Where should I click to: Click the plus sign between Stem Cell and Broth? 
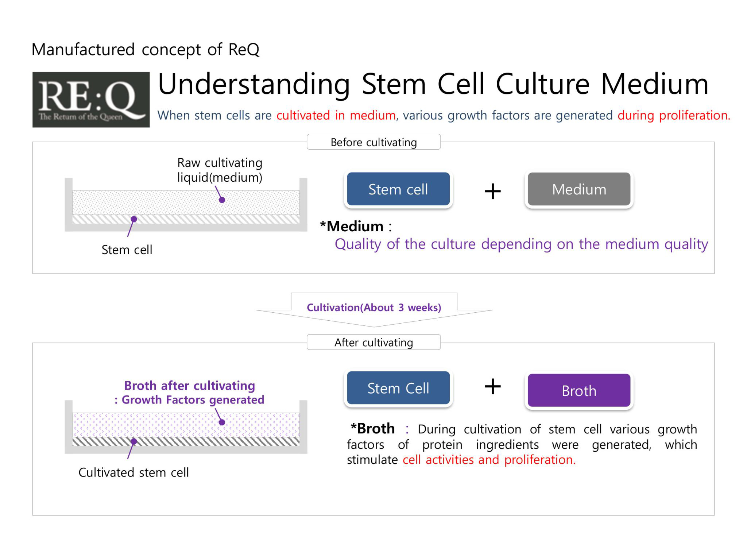(x=492, y=386)
